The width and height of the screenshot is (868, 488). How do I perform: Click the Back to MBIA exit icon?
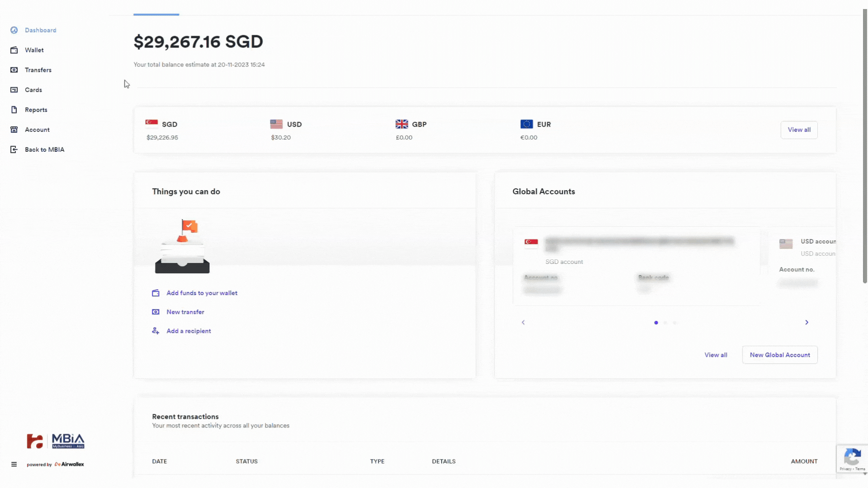14,150
